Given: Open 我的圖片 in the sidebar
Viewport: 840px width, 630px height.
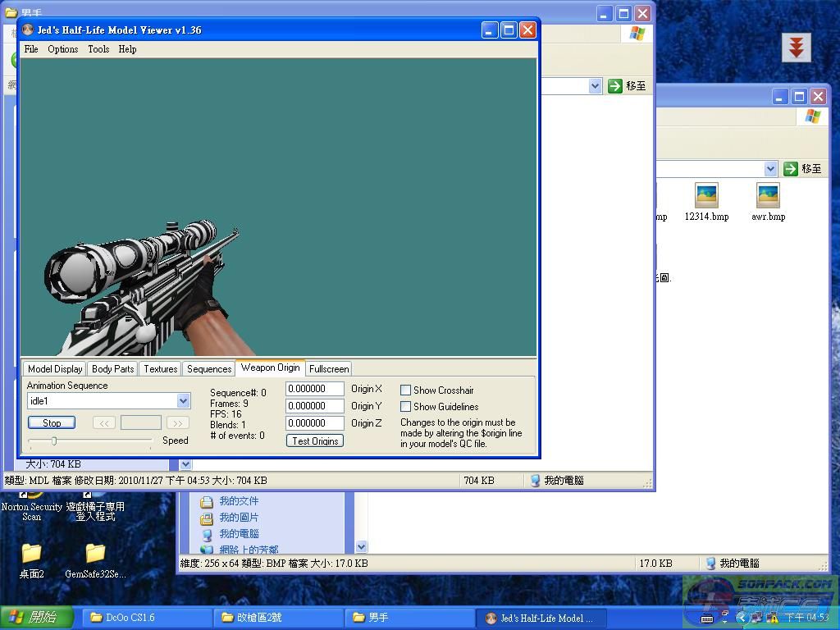Looking at the screenshot, I should coord(238,517).
